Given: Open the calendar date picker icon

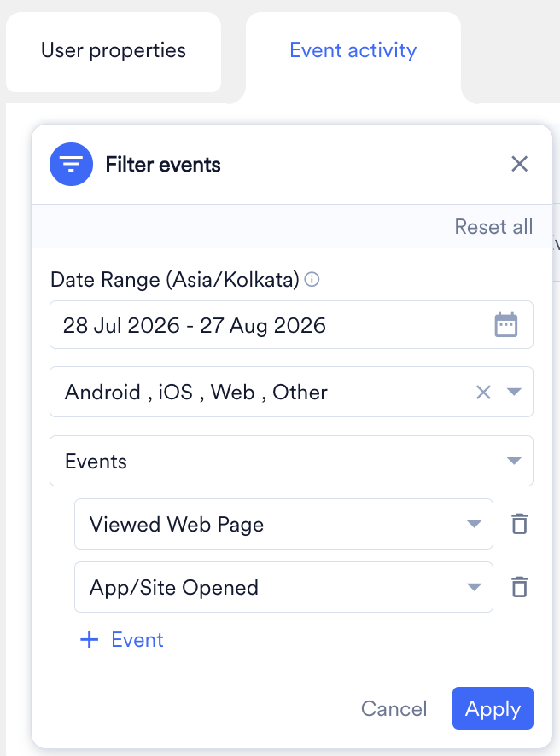Looking at the screenshot, I should coord(506,325).
